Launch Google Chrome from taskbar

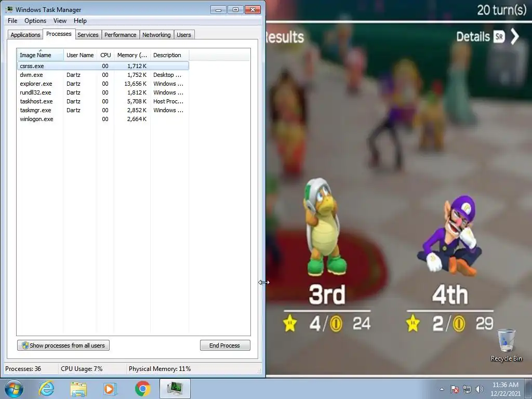click(142, 389)
